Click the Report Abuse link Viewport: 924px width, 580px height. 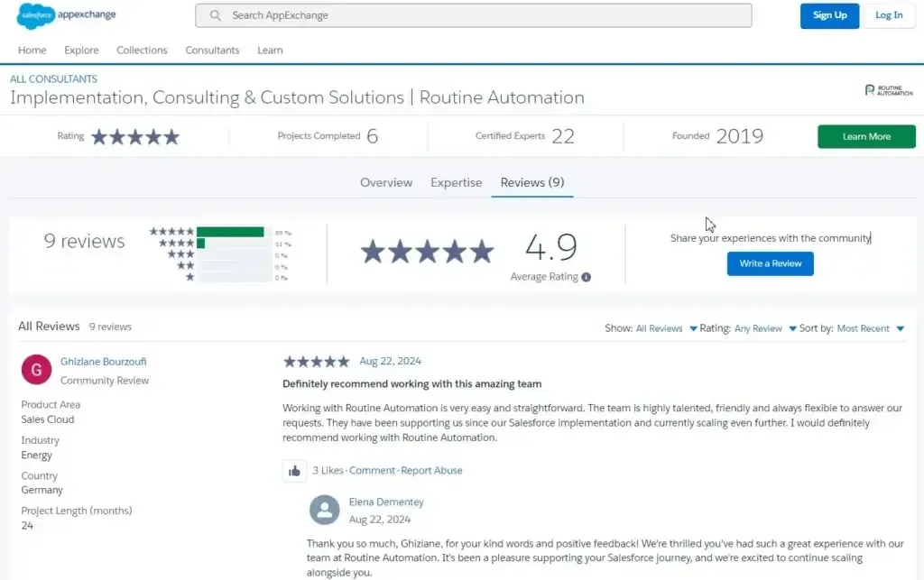tap(431, 471)
